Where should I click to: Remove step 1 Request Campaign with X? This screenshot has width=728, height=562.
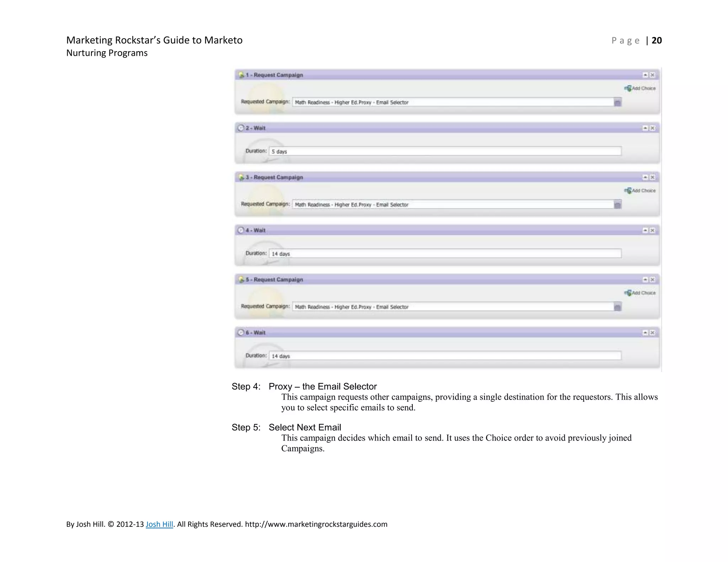(x=652, y=75)
